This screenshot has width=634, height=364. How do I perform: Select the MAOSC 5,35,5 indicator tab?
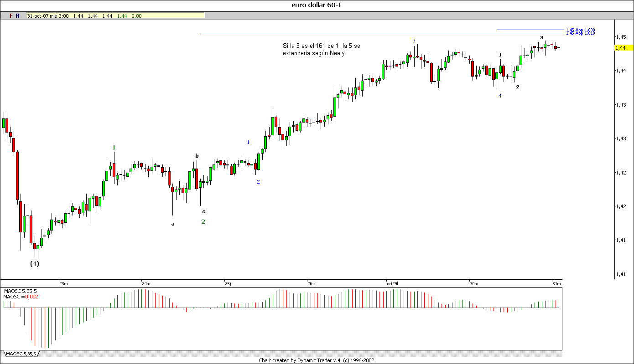coord(21,354)
